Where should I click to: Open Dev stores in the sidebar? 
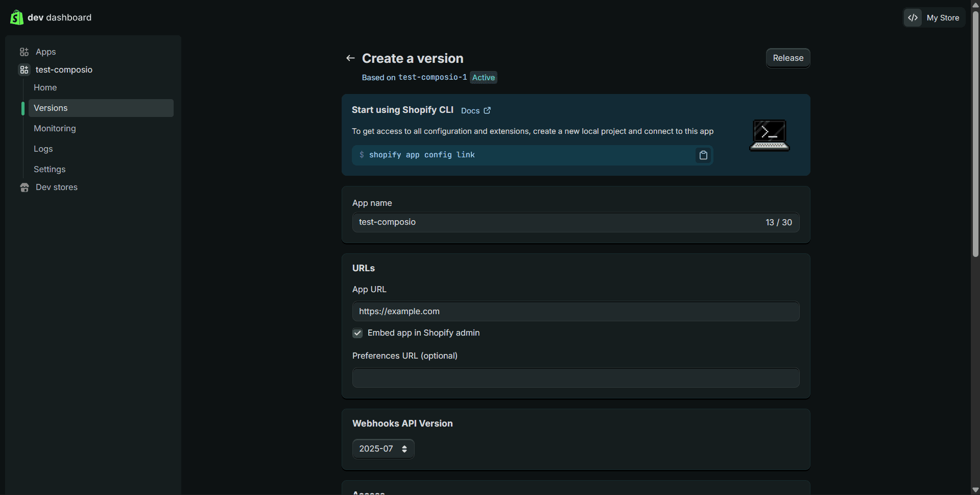(x=57, y=187)
